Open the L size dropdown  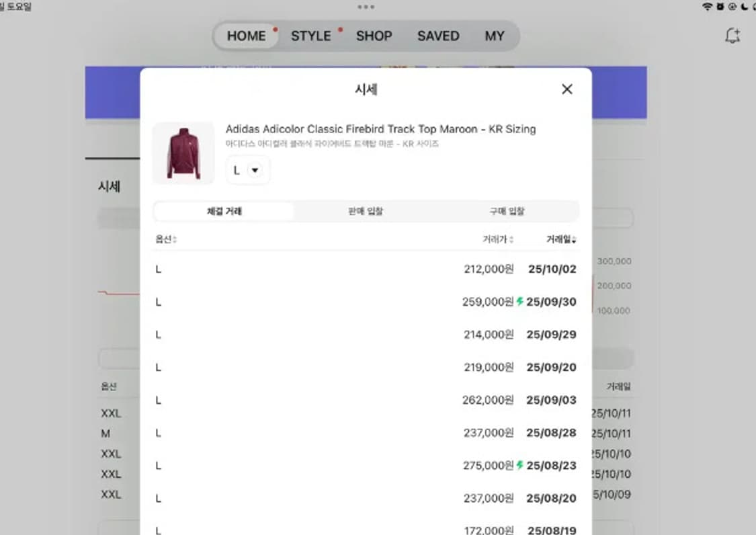[247, 170]
